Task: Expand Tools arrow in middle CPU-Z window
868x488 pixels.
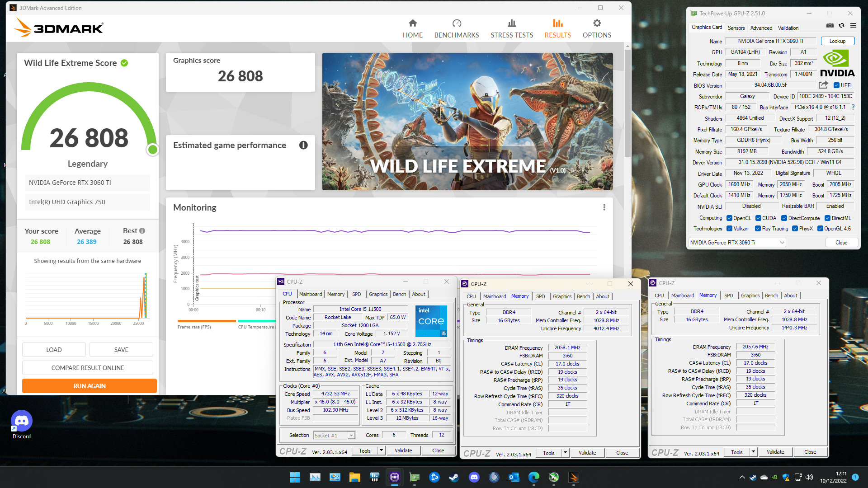Action: (x=565, y=453)
